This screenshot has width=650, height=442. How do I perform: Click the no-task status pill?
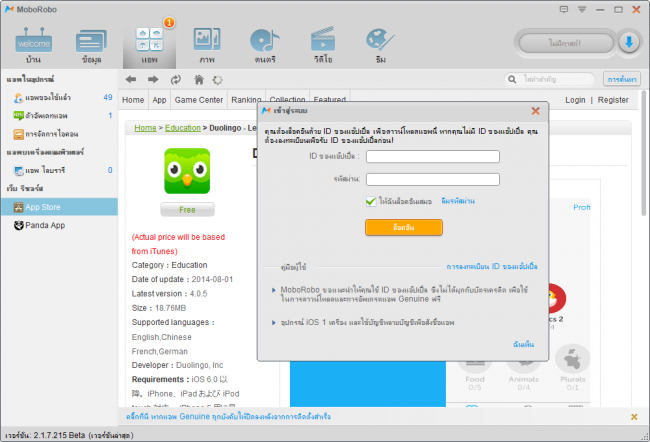(565, 43)
